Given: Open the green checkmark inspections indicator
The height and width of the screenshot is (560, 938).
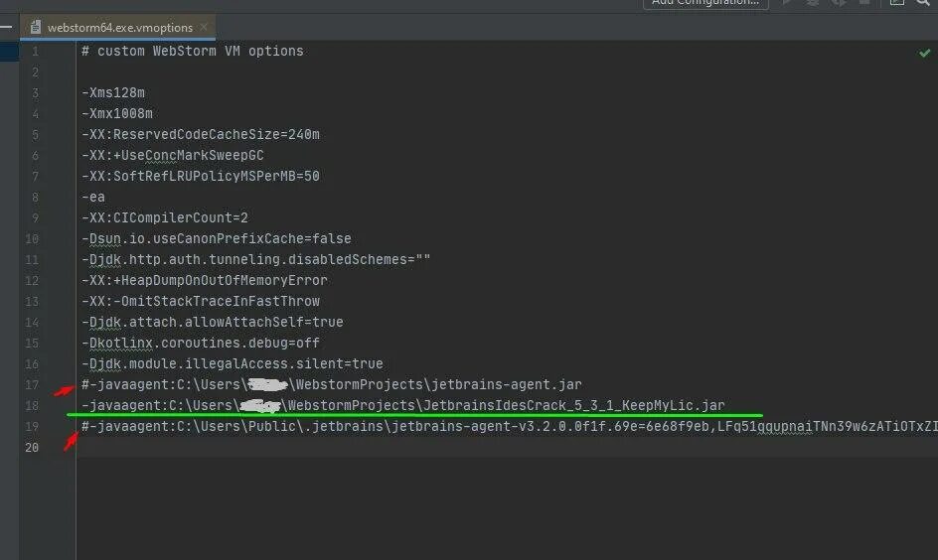Looking at the screenshot, I should 925,53.
